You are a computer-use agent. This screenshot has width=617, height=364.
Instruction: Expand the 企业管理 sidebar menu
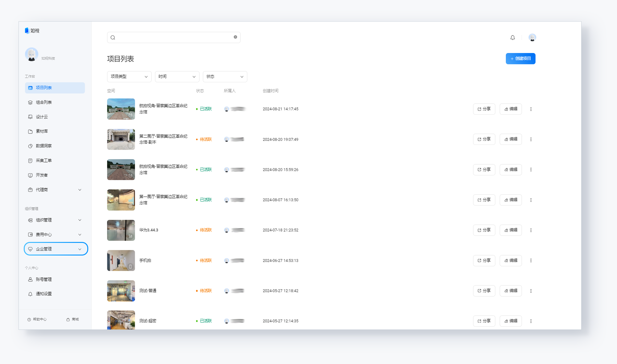tap(56, 249)
